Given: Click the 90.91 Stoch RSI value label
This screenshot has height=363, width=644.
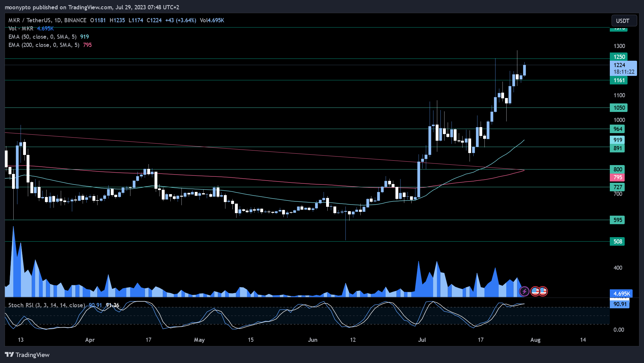Looking at the screenshot, I should pos(620,304).
